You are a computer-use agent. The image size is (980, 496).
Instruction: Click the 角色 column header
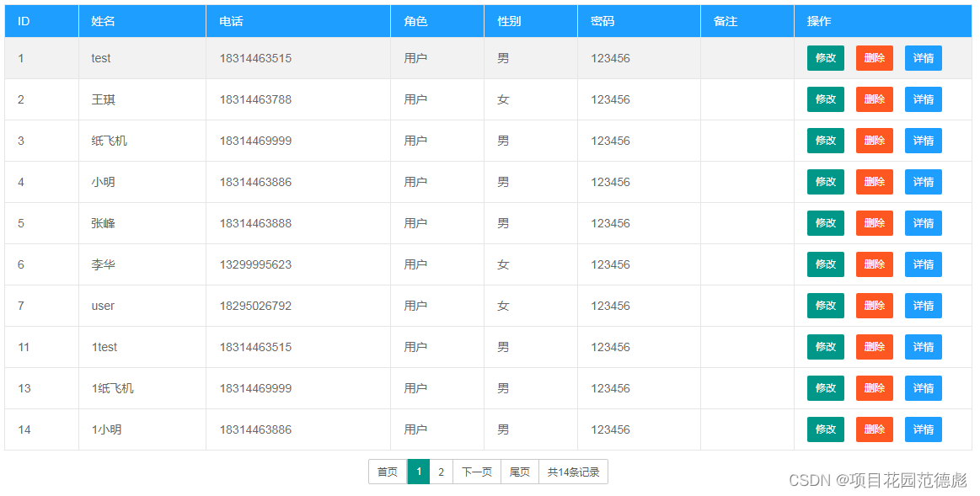[x=436, y=21]
